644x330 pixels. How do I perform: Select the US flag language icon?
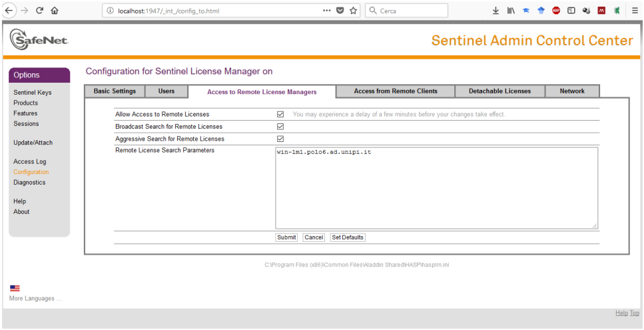coord(15,289)
